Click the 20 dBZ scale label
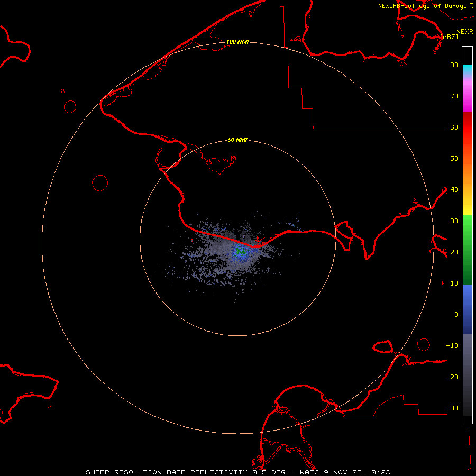Screen dimensions: 476x476 pos(454,252)
